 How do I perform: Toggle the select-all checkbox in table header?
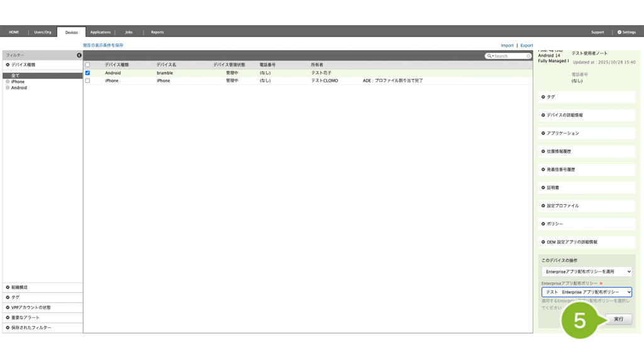click(x=87, y=65)
